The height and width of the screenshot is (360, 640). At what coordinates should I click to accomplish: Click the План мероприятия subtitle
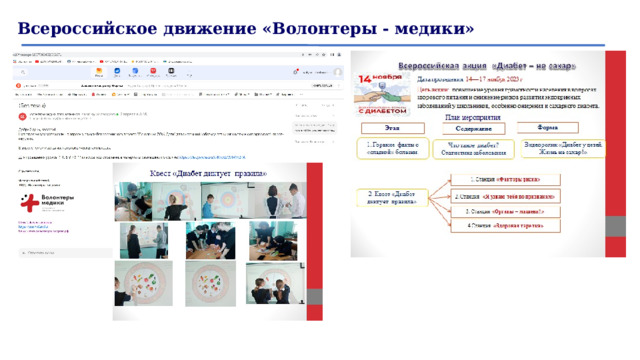[x=473, y=118]
